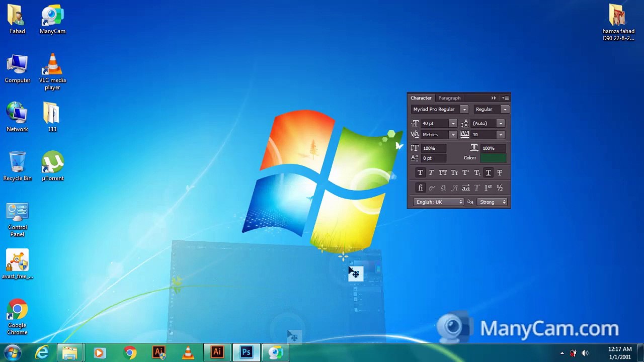This screenshot has height=362, width=644.
Task: Select the Control Panel desktop icon
Action: (17, 220)
